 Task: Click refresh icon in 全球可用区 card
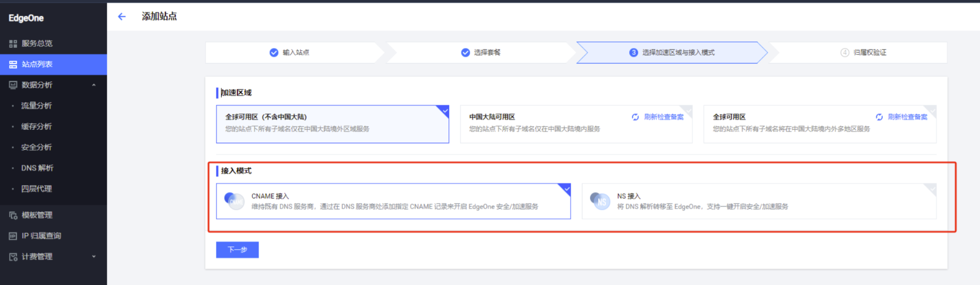pyautogui.click(x=879, y=117)
